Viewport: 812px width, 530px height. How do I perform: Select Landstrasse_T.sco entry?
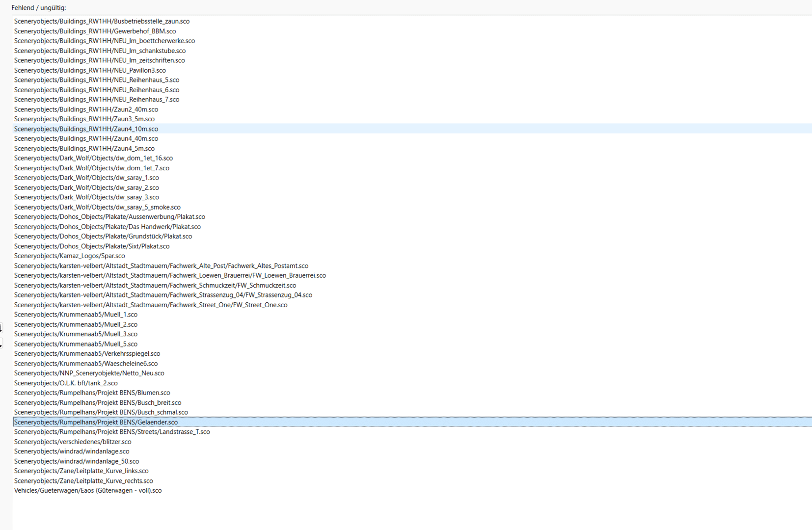click(x=112, y=432)
